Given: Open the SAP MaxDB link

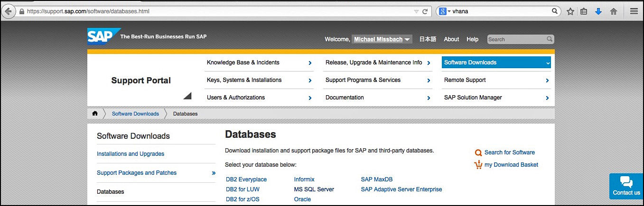Looking at the screenshot, I should 377,179.
